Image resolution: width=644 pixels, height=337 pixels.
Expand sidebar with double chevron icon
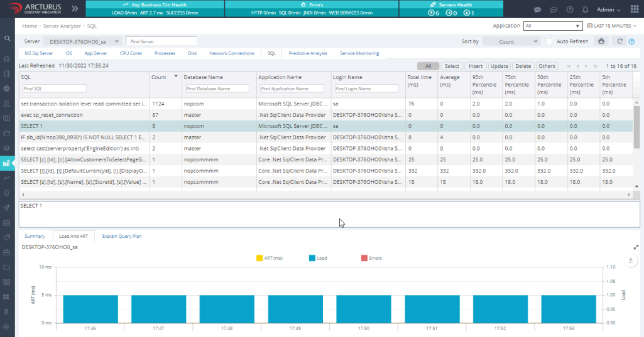(x=75, y=8)
